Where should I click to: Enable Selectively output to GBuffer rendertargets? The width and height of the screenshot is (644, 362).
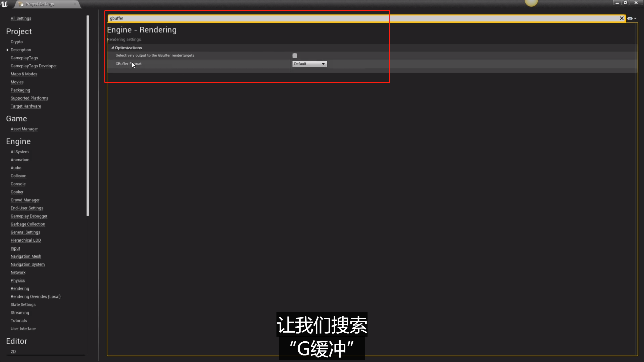point(295,56)
